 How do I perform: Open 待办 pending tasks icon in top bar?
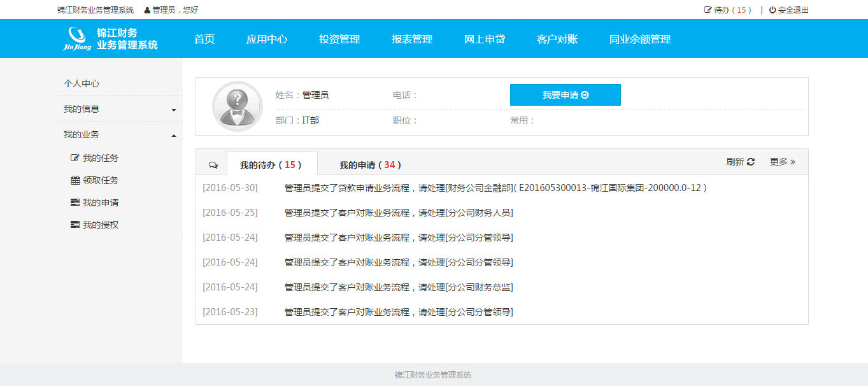point(708,10)
